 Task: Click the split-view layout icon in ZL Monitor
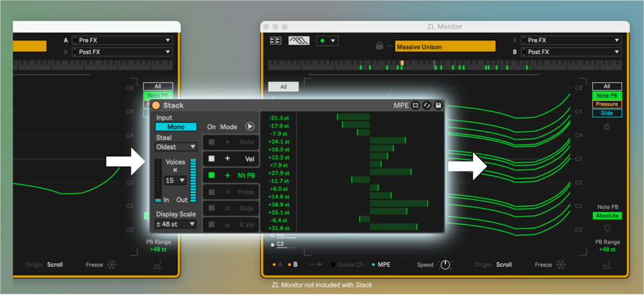[x=276, y=41]
